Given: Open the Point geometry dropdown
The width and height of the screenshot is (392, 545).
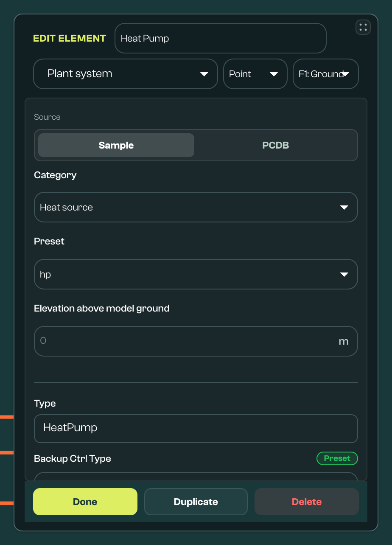Looking at the screenshot, I should tap(255, 74).
